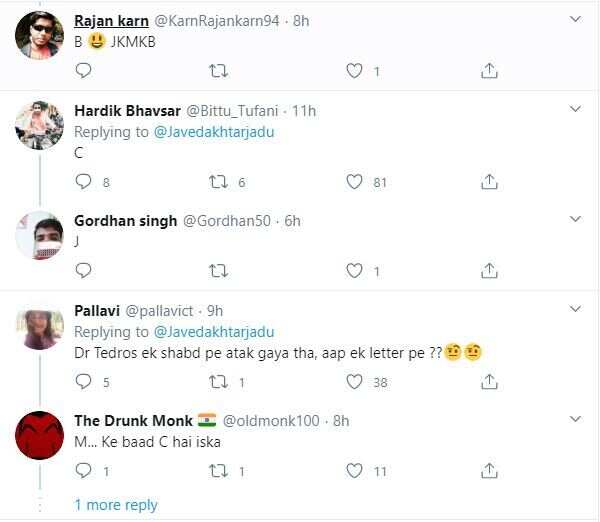Retweet The Drunk Monk's tweet

click(218, 470)
